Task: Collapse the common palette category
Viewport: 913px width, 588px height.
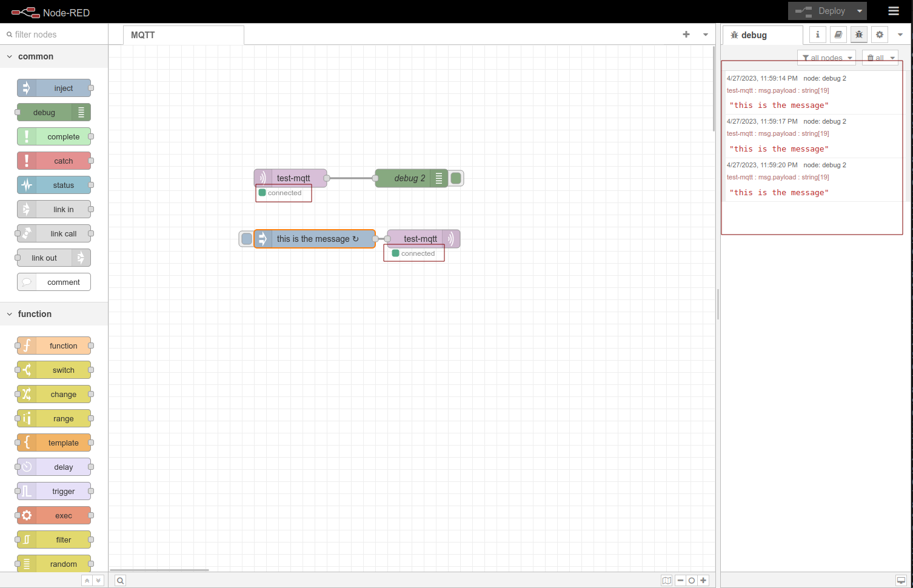Action: (x=10, y=56)
